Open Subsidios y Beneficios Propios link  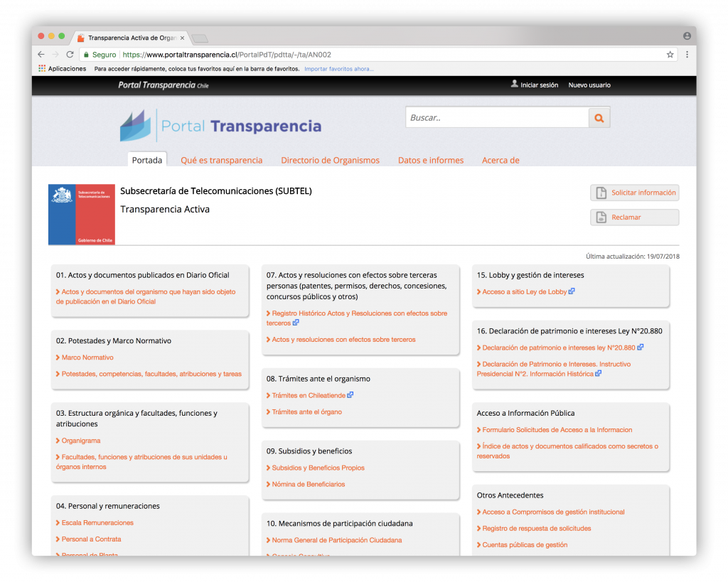(318, 468)
